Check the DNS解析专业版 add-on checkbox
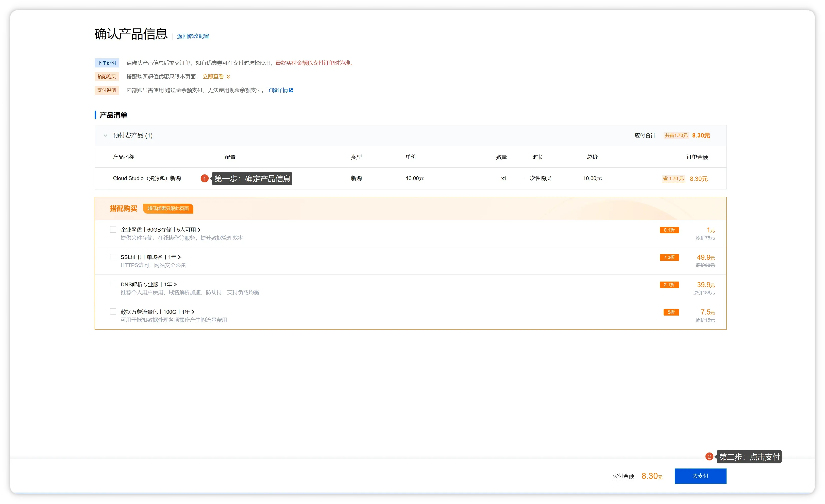This screenshot has height=504, width=825. 113,284
